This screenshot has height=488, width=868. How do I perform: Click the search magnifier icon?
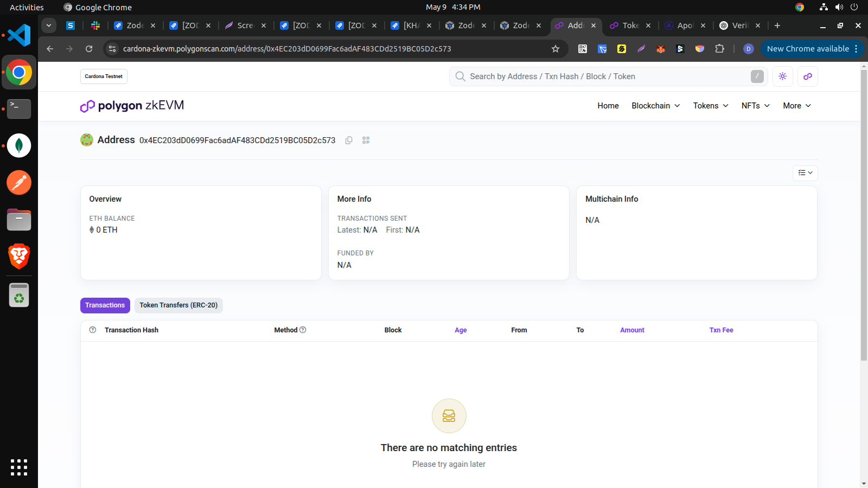pos(460,76)
